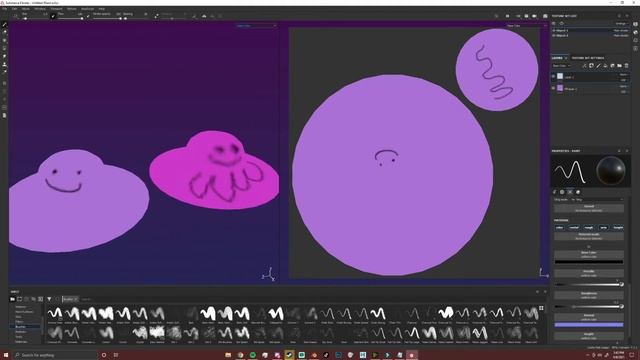Click the Roughness uniform color button

(x=589, y=295)
